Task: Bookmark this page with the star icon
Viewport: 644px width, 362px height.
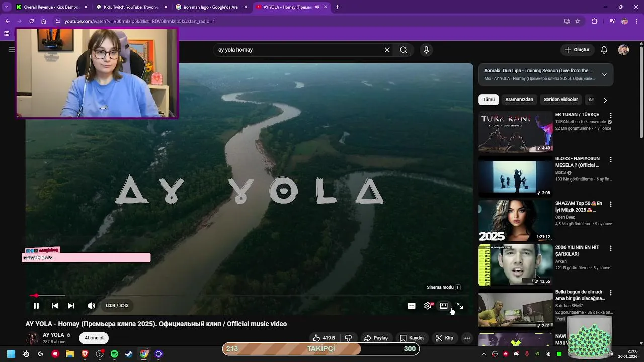Action: 578,21
